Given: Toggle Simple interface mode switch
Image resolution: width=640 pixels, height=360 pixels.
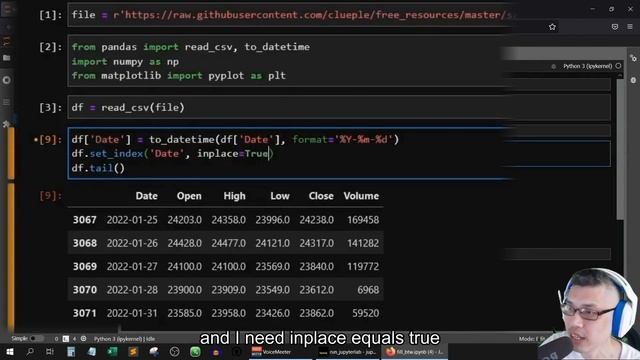Looking at the screenshot, I should pos(36,338).
